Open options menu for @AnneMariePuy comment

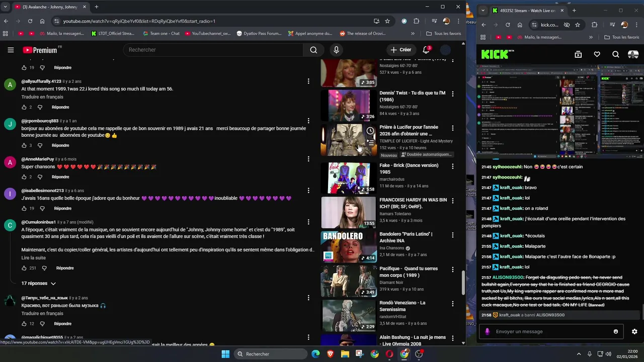tap(308, 159)
